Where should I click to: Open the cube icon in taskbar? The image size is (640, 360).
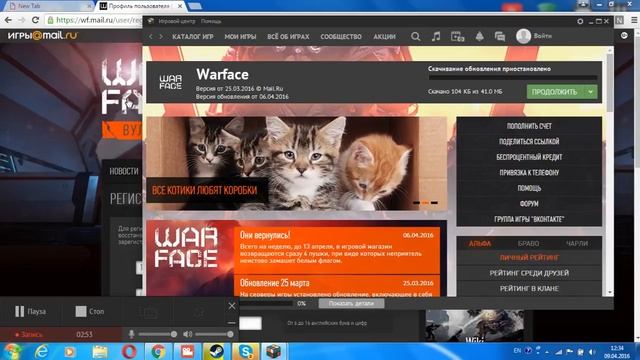pyautogui.click(x=273, y=351)
